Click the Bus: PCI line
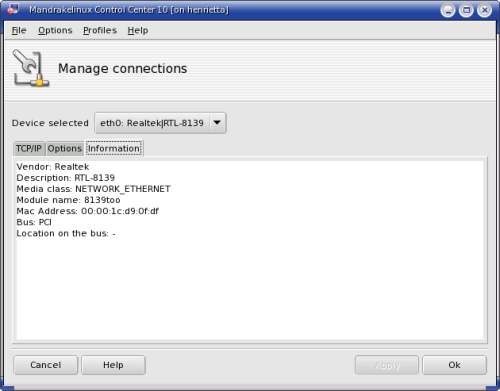The width and height of the screenshot is (500, 391). tap(34, 222)
